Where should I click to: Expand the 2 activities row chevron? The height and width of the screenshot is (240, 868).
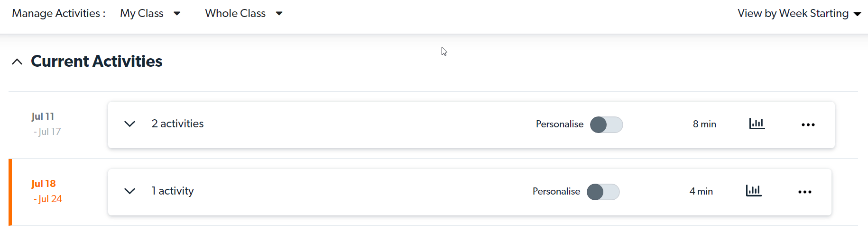pyautogui.click(x=129, y=124)
